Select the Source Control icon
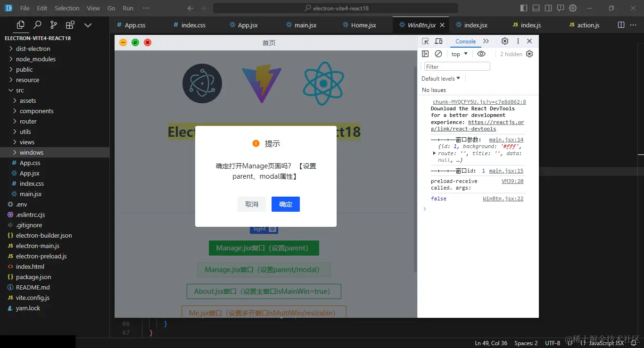The image size is (644, 348). tap(54, 25)
